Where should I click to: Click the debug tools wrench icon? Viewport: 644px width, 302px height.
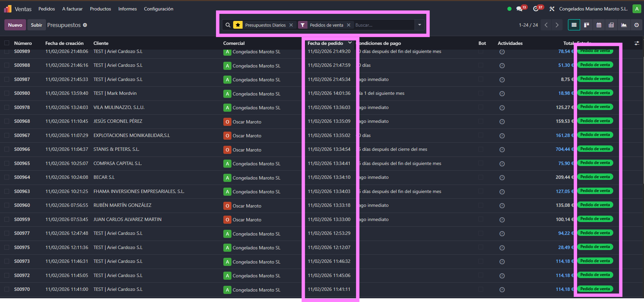552,9
